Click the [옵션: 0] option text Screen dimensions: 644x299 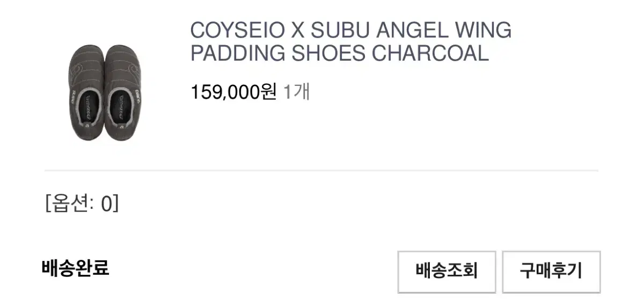click(x=82, y=203)
